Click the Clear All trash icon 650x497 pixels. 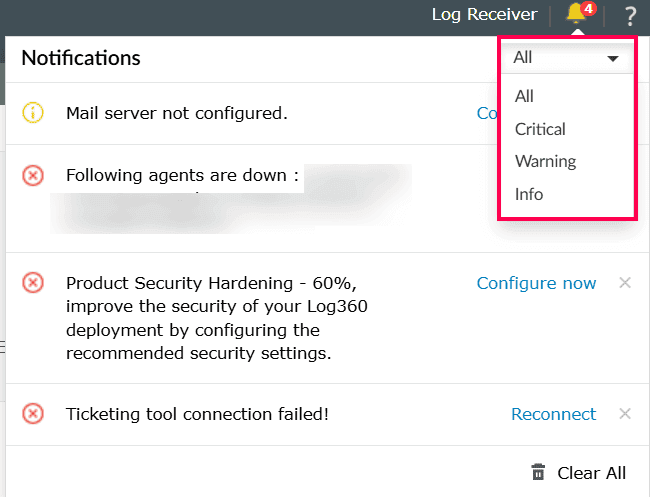539,473
